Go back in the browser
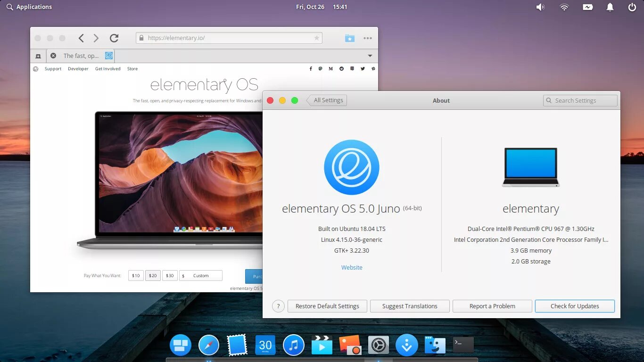 point(81,38)
